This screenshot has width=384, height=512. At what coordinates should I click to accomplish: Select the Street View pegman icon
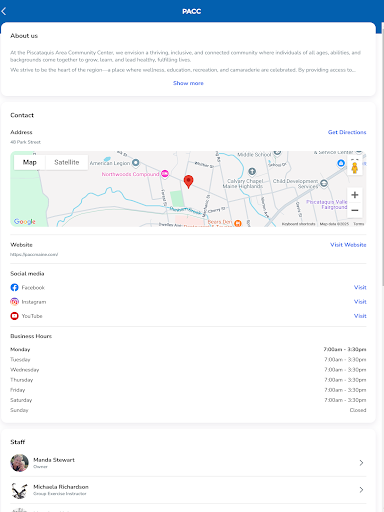point(355,166)
